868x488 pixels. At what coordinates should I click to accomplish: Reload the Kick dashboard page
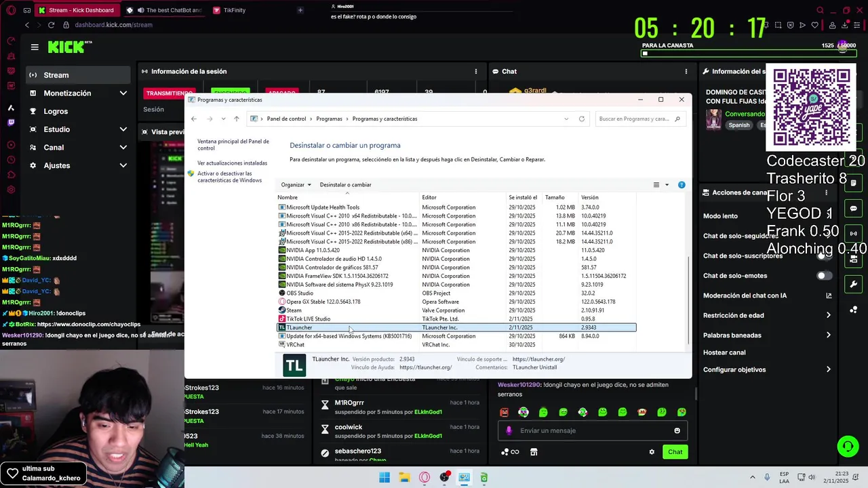pyautogui.click(x=51, y=25)
